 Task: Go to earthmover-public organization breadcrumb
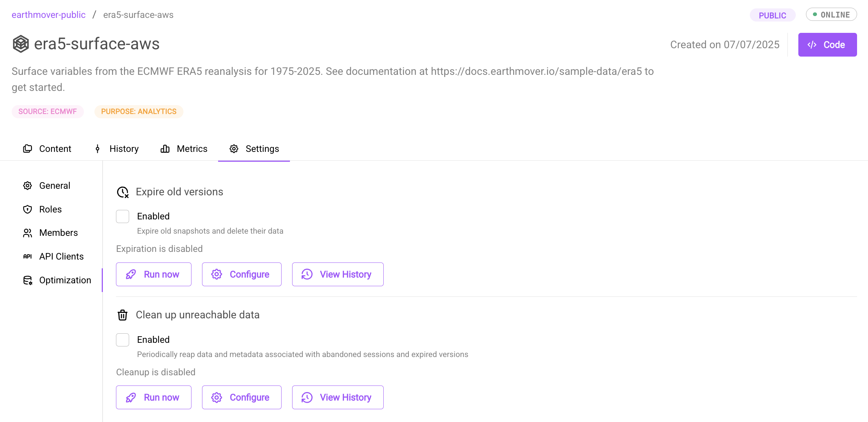tap(49, 15)
